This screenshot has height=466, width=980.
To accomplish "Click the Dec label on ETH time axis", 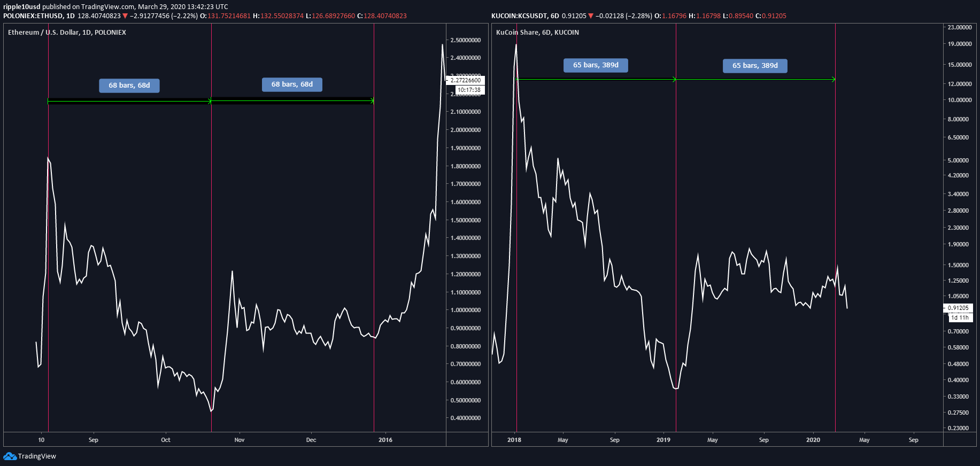I will [x=311, y=440].
